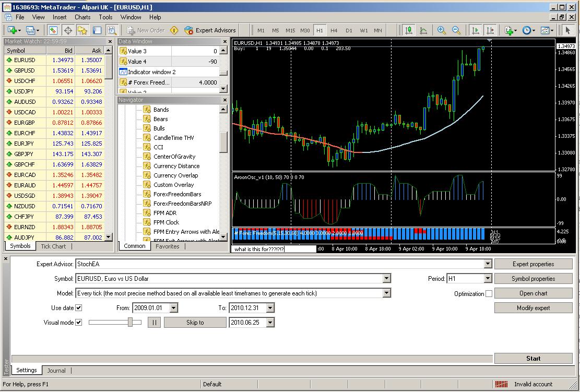Click the 'what is this for' text field
Image resolution: width=580 pixels, height=392 pixels.
(275, 250)
